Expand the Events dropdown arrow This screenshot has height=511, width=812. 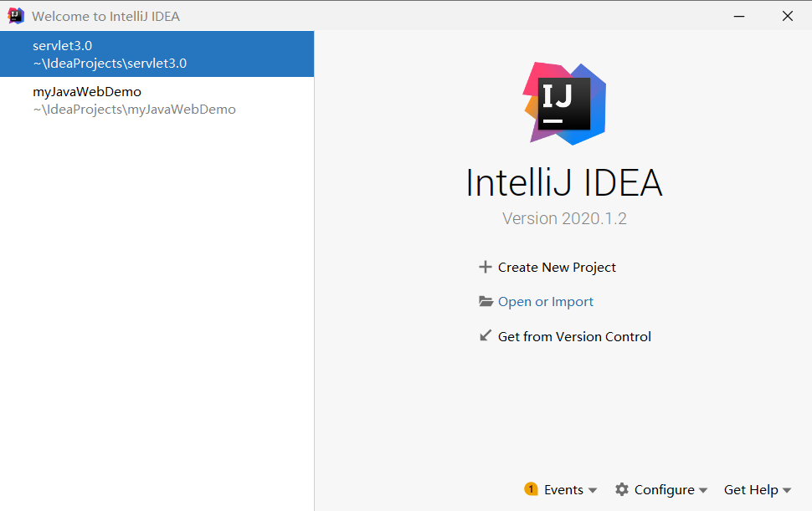[593, 490]
